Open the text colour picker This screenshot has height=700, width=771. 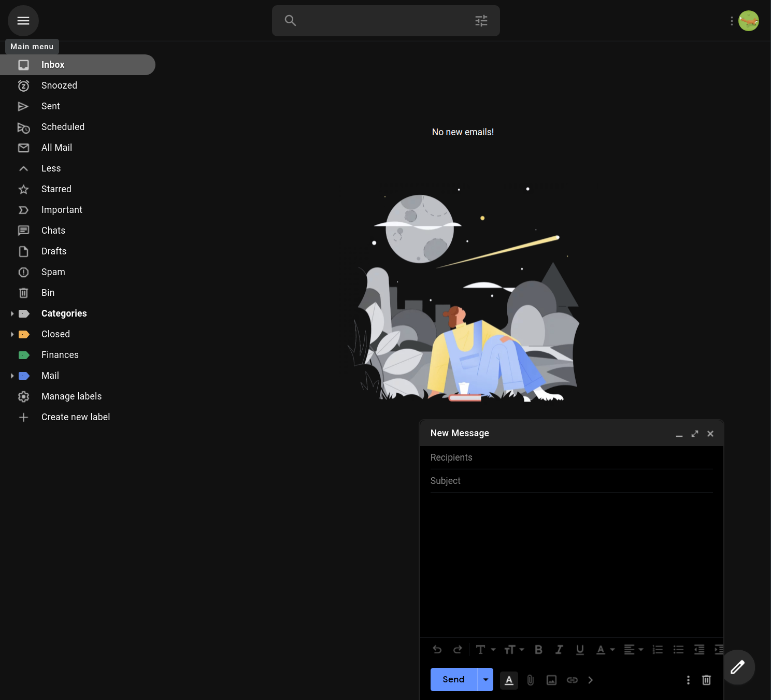605,650
